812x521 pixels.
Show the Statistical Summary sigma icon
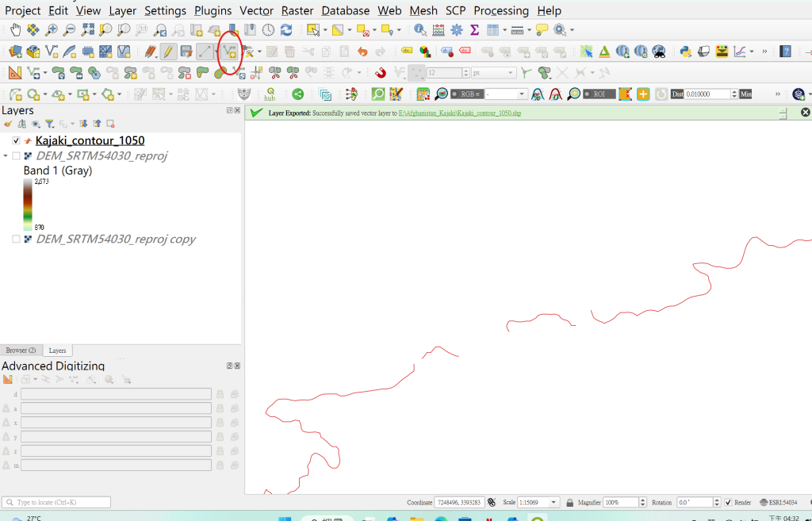pos(474,30)
